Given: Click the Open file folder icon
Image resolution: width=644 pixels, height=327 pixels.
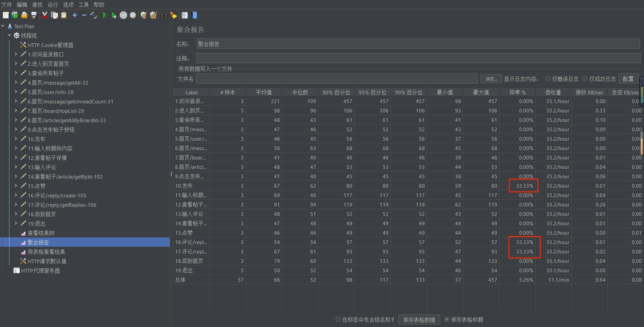Looking at the screenshot, I should (24, 15).
